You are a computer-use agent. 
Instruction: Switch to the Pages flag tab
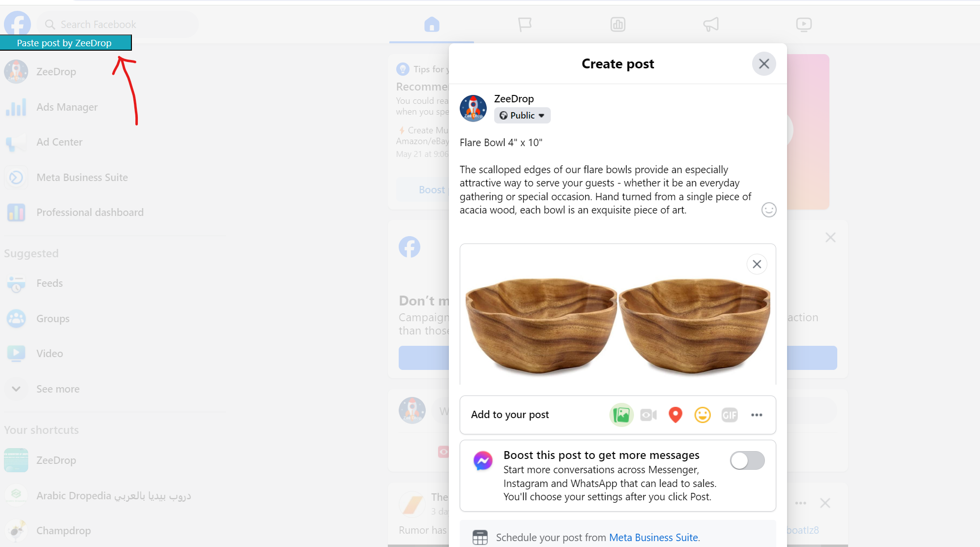point(525,24)
